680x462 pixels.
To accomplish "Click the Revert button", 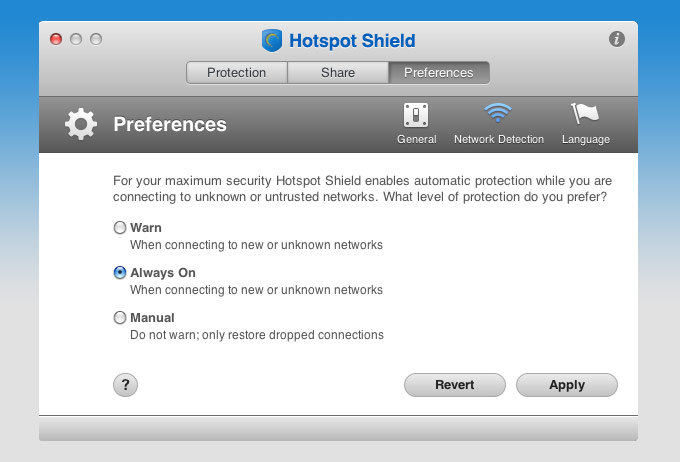I will (454, 385).
